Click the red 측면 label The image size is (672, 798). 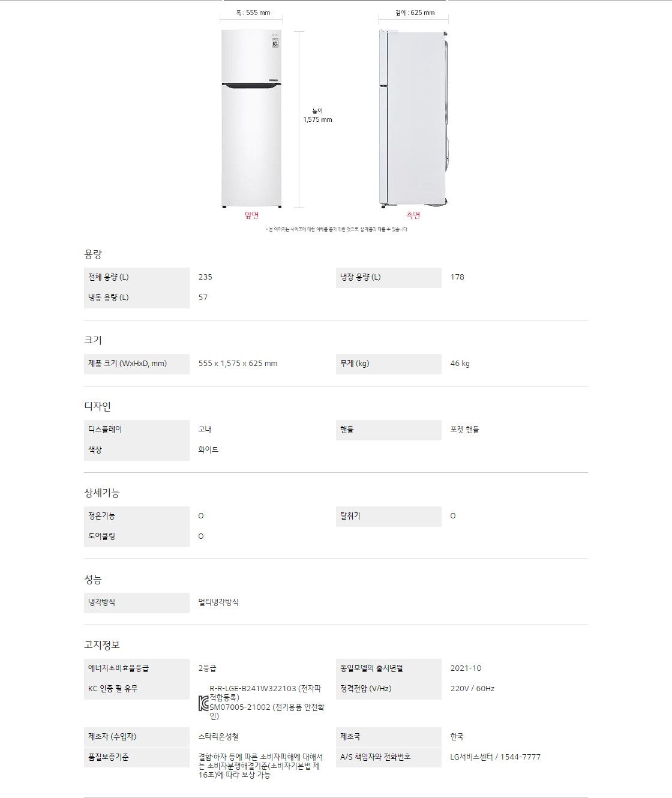click(x=413, y=215)
